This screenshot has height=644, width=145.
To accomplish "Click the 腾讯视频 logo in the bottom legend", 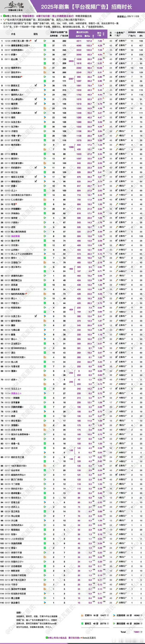I will coord(114,624).
